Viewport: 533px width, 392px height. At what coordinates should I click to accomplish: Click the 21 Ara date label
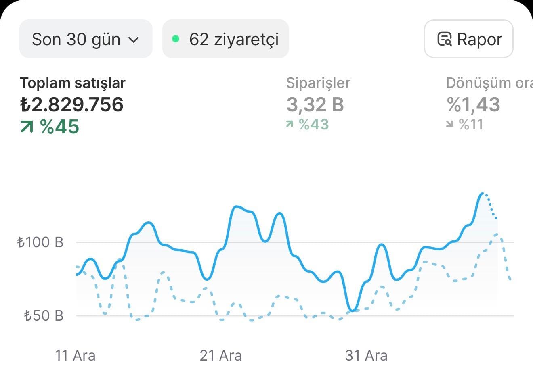coord(221,355)
